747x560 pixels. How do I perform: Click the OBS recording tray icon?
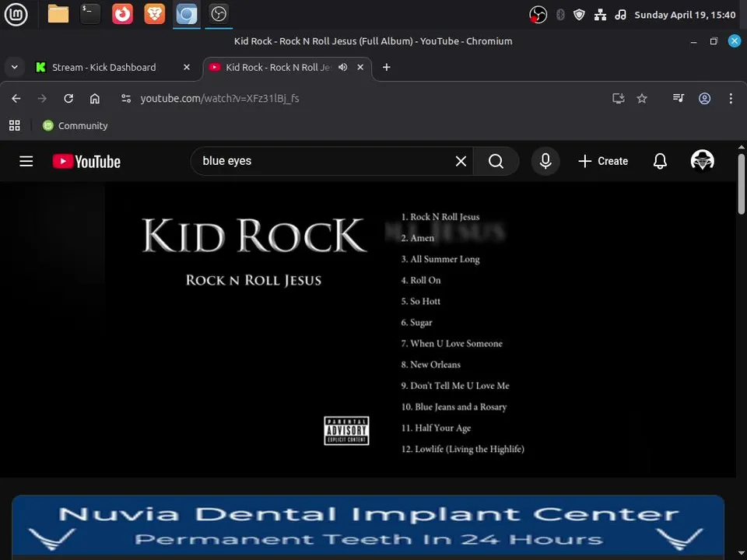[538, 15]
